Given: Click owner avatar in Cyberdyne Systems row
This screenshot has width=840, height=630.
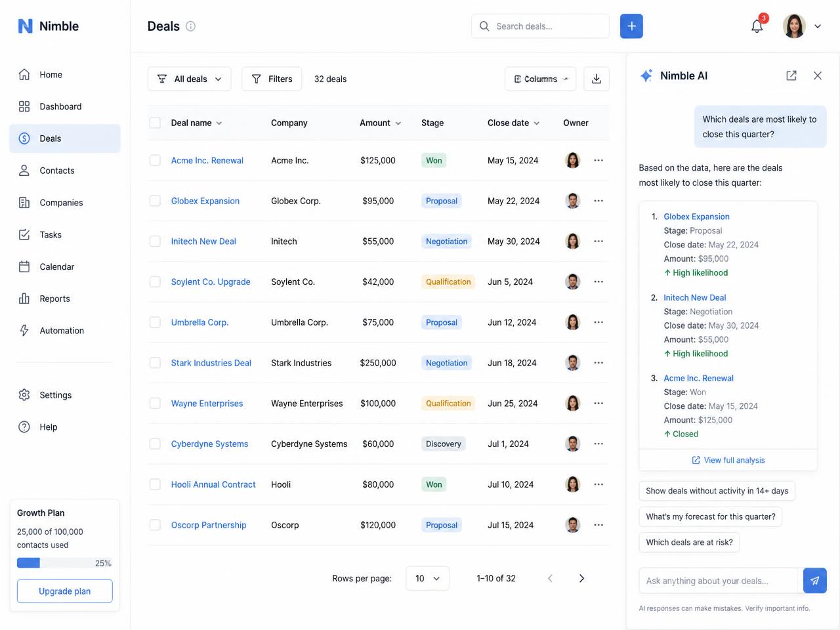Looking at the screenshot, I should coord(573,444).
